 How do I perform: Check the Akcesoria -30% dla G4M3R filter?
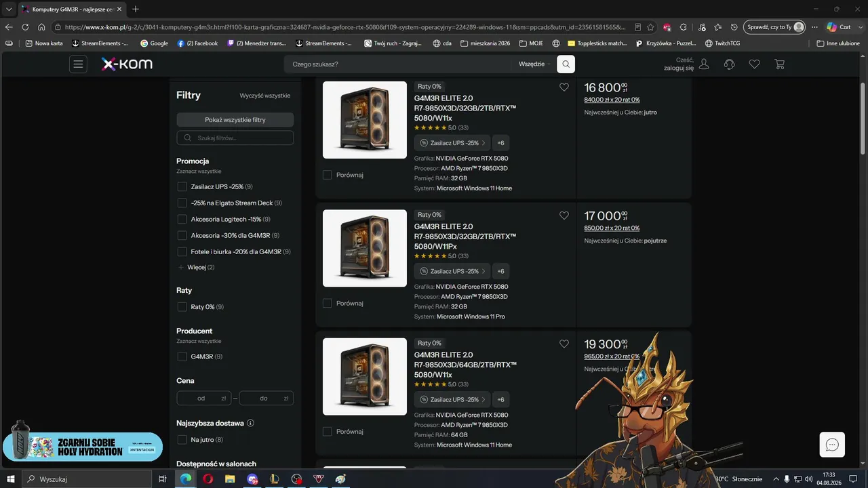point(182,235)
